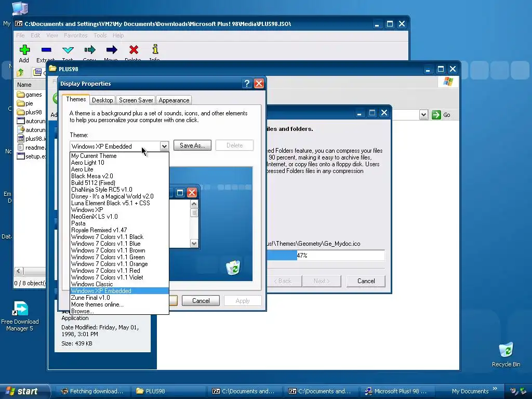Image resolution: width=532 pixels, height=399 pixels.
Task: Collapse the Theme dropdown arrow
Action: [164, 146]
